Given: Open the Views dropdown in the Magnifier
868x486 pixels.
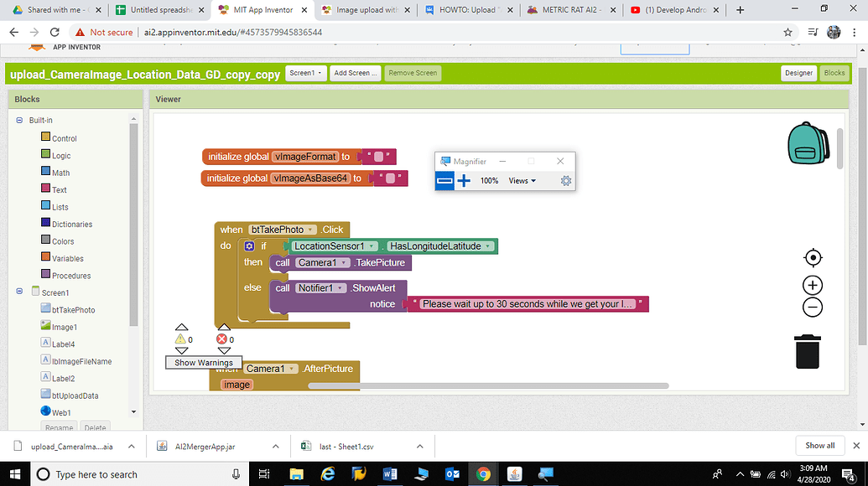Looking at the screenshot, I should (x=522, y=180).
